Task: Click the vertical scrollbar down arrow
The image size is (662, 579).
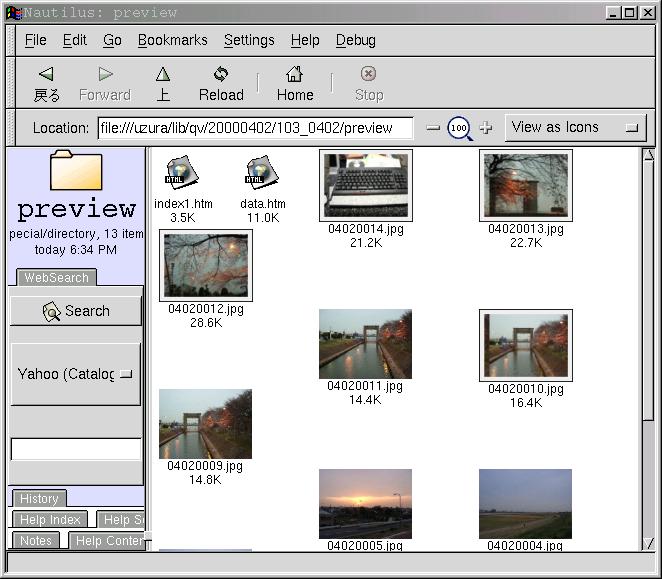Action: pyautogui.click(x=648, y=543)
